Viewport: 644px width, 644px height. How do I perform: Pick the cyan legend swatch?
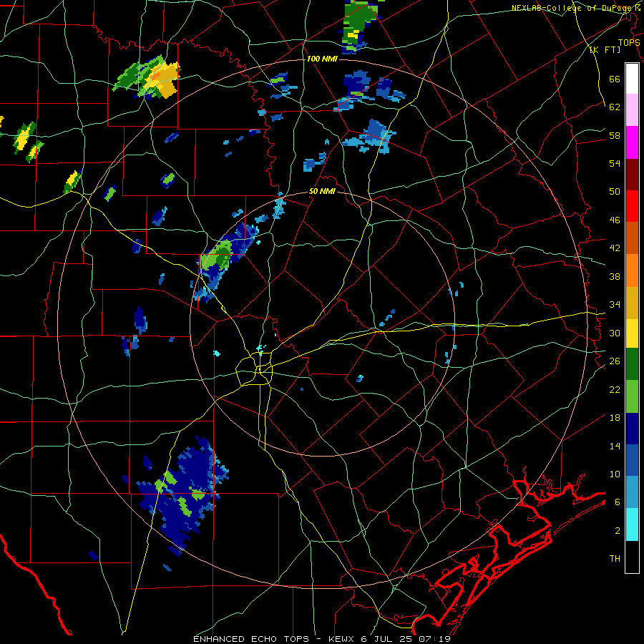(x=632, y=525)
